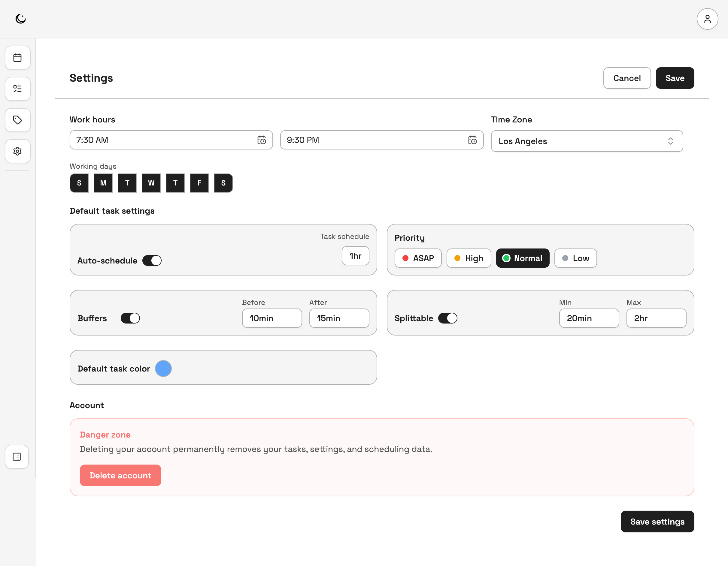Open time picker for 9:30 PM
This screenshot has width=728, height=566.
coord(472,140)
